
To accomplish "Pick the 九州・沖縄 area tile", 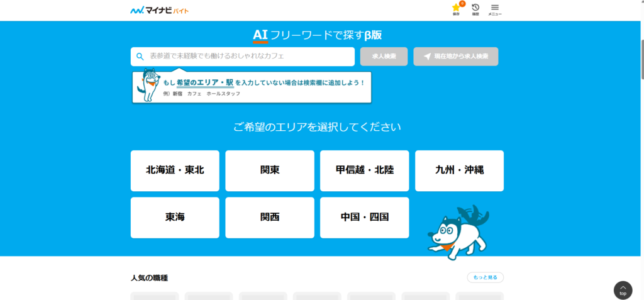I will click(x=459, y=170).
